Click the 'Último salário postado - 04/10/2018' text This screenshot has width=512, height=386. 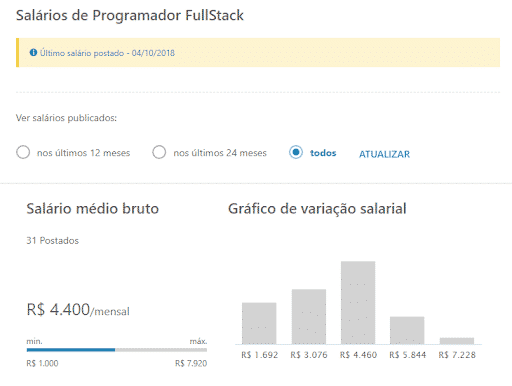107,53
